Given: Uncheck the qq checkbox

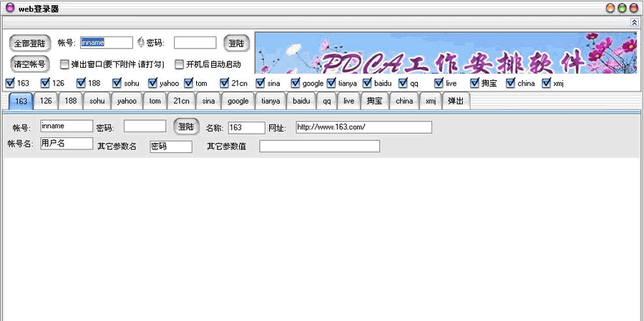Looking at the screenshot, I should click(x=403, y=84).
